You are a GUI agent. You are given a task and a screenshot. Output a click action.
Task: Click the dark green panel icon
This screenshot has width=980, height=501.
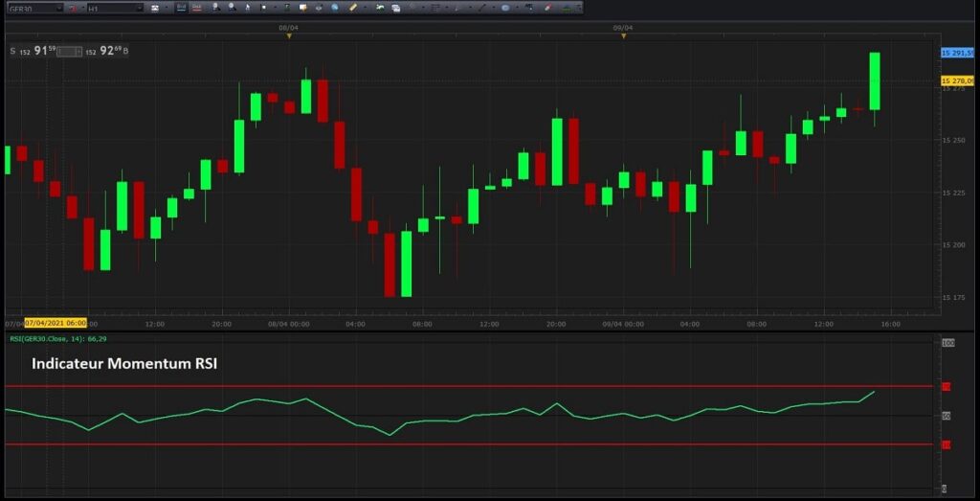287,8
